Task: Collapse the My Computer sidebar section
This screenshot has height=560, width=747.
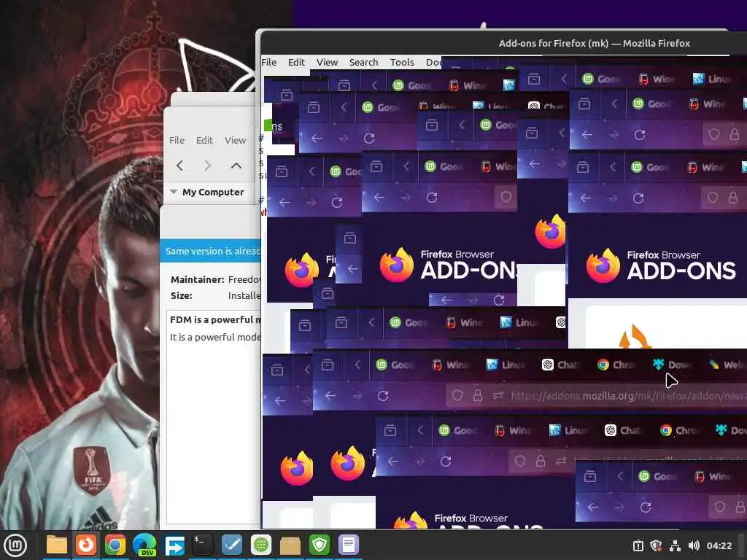Action: pos(174,192)
